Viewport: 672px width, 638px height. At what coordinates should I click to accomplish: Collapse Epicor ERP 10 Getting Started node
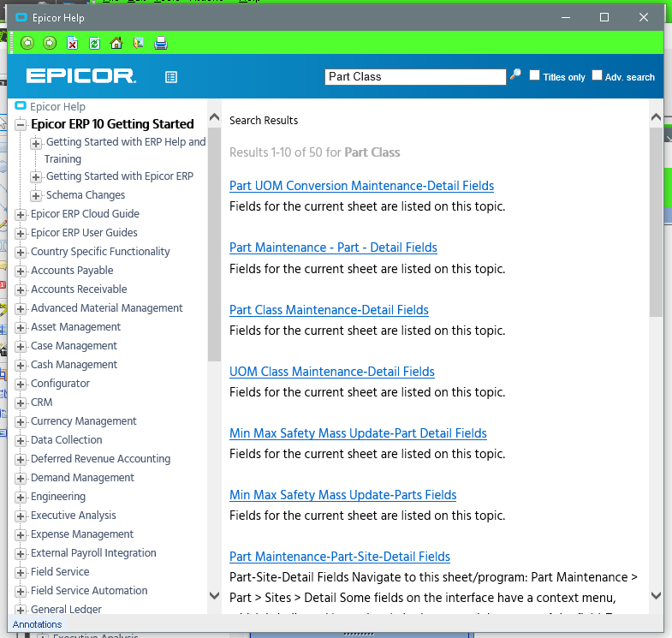point(21,125)
